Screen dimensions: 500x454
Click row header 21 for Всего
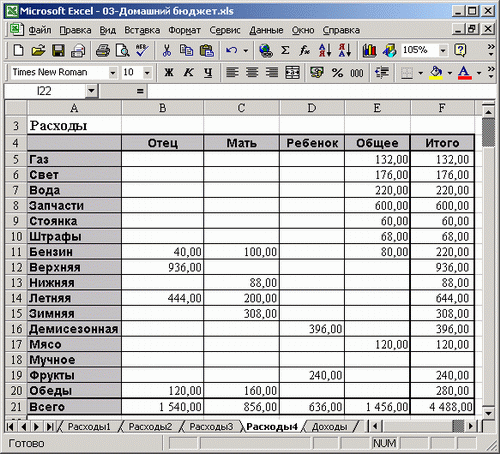coord(16,407)
